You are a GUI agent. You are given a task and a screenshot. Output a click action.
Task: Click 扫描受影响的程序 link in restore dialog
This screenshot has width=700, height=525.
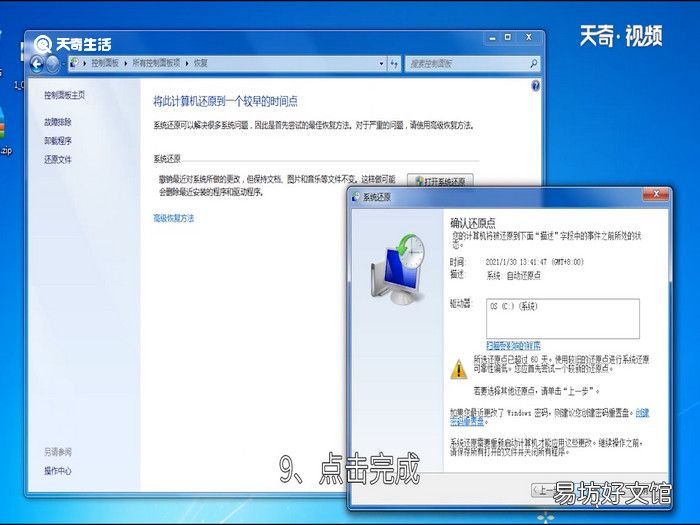(x=513, y=345)
